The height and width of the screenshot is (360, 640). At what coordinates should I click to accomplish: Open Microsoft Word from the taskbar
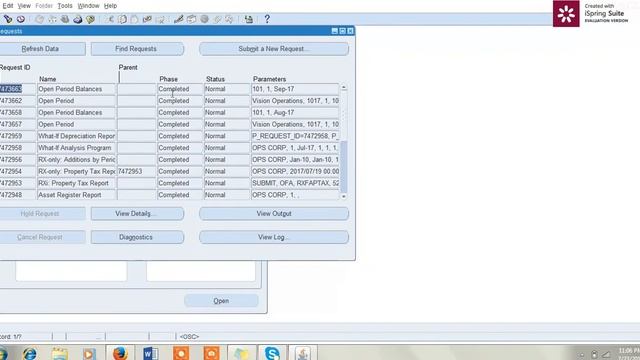(151, 353)
